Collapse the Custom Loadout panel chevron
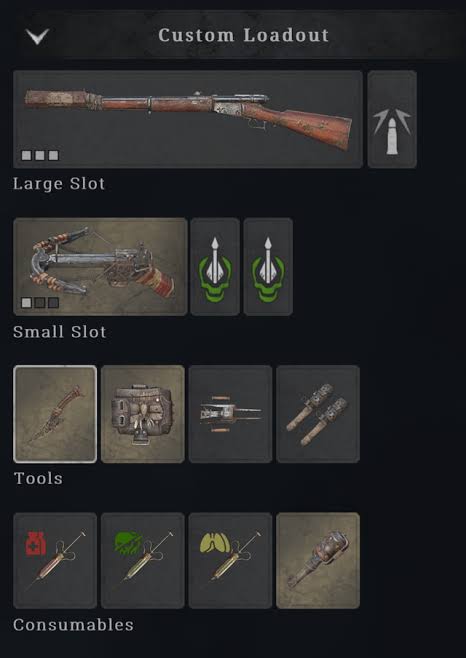 coord(37,36)
